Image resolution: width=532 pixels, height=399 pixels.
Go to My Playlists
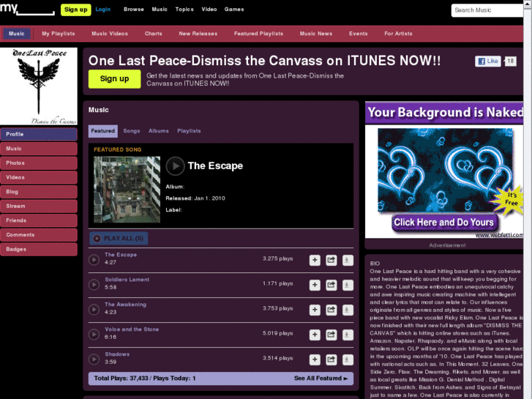point(59,34)
